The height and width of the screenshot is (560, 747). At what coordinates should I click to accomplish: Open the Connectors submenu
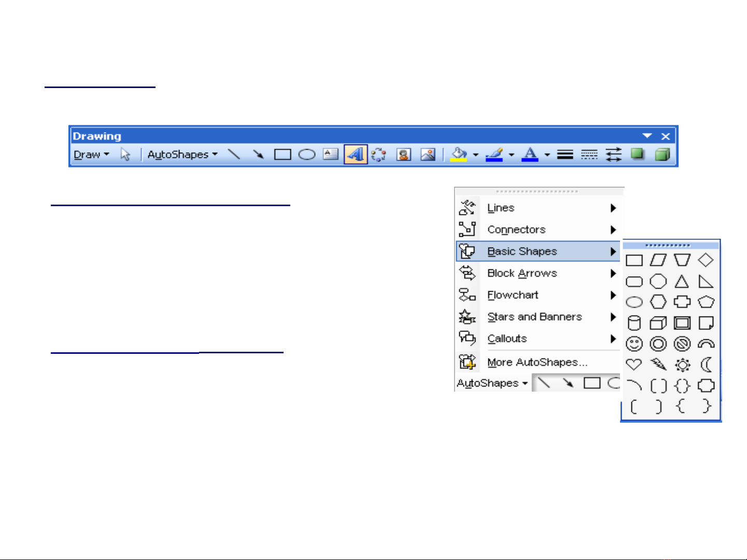point(538,229)
